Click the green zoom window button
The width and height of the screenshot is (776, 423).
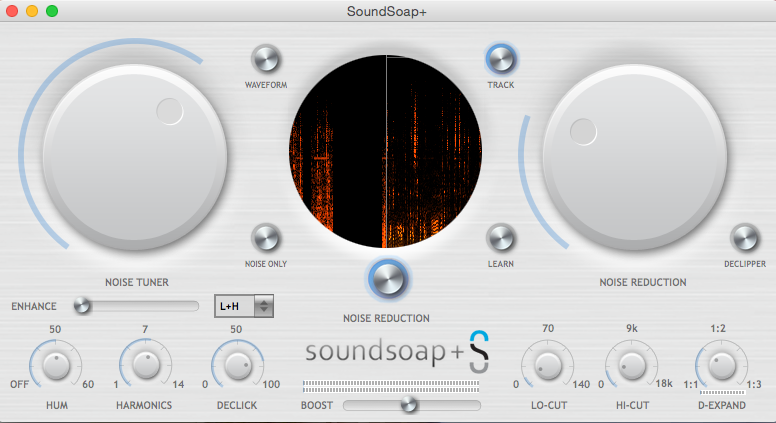click(52, 11)
